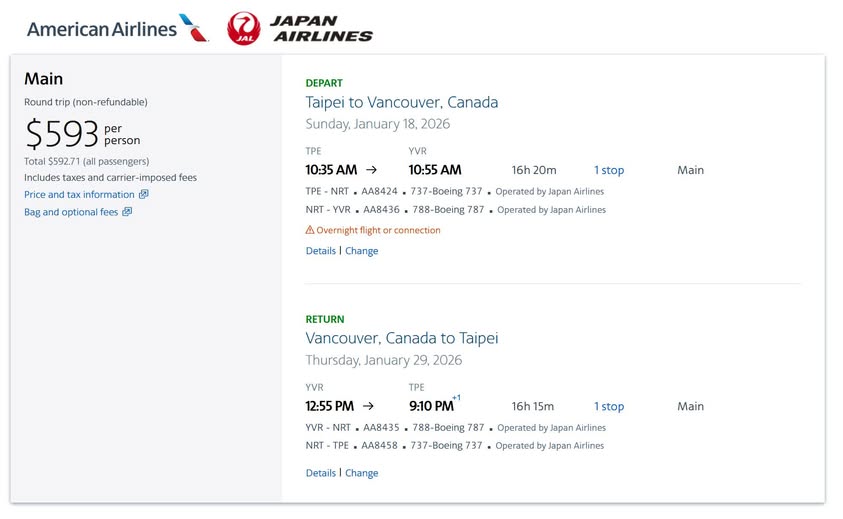
Task: Click the return flight arrow icon
Action: click(368, 406)
